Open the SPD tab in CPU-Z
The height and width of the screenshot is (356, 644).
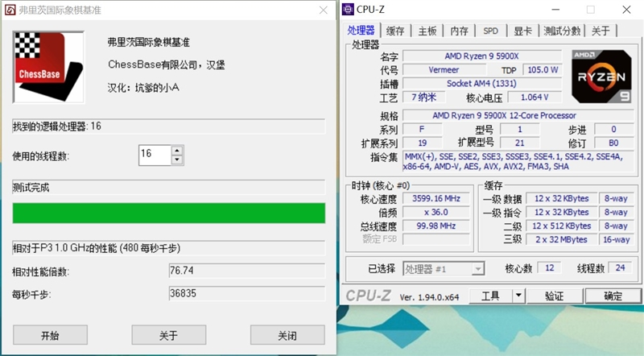(490, 31)
